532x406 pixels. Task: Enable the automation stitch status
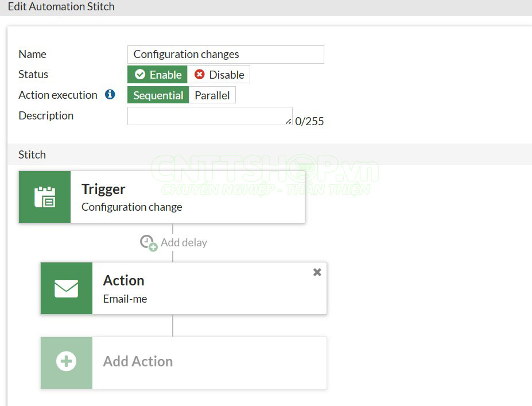pyautogui.click(x=157, y=74)
